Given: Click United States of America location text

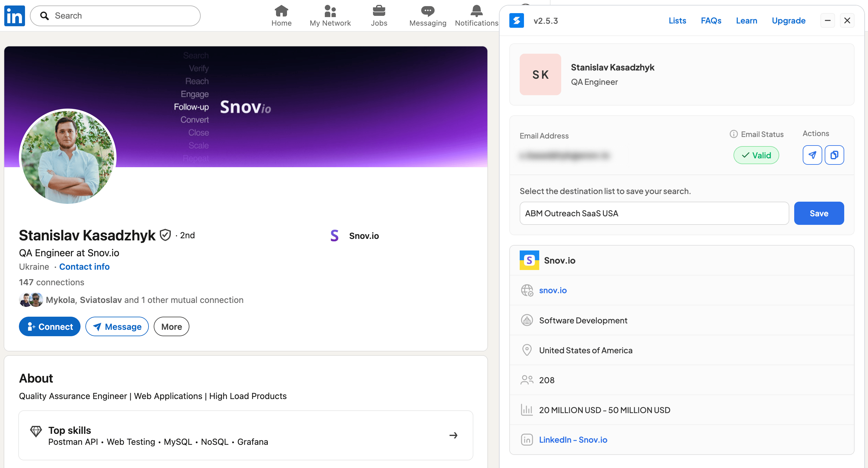Looking at the screenshot, I should point(586,350).
